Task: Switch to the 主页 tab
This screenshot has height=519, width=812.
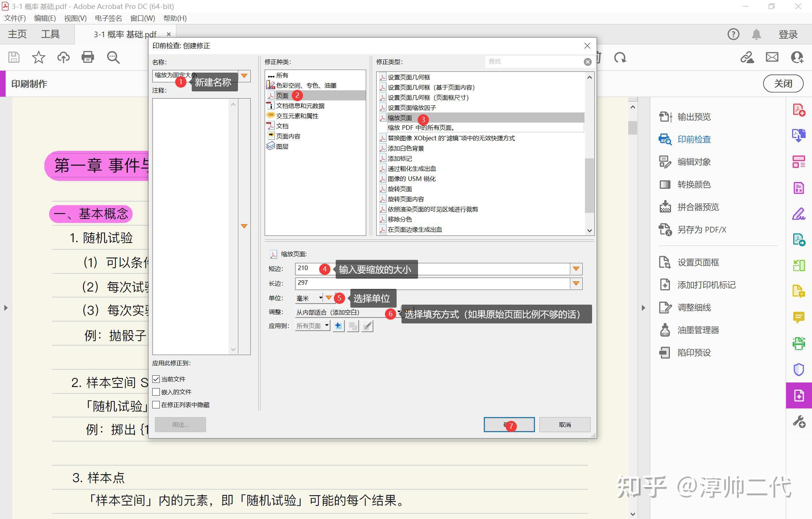Action: 17,34
